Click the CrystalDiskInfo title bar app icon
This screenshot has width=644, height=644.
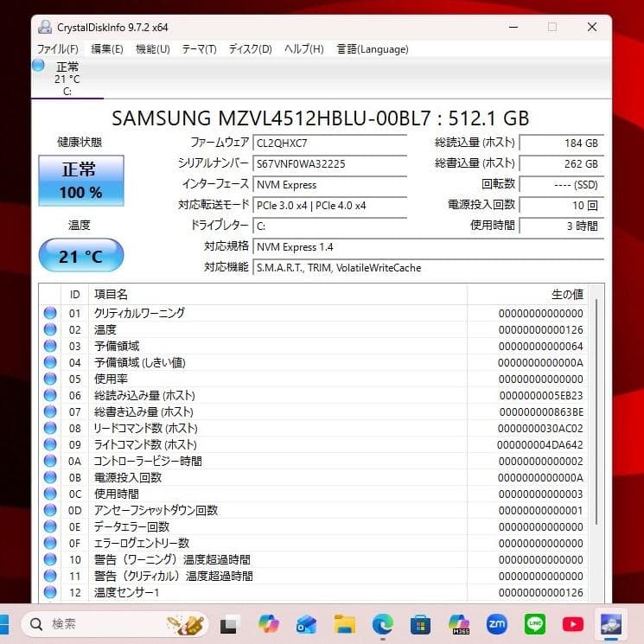point(44,27)
